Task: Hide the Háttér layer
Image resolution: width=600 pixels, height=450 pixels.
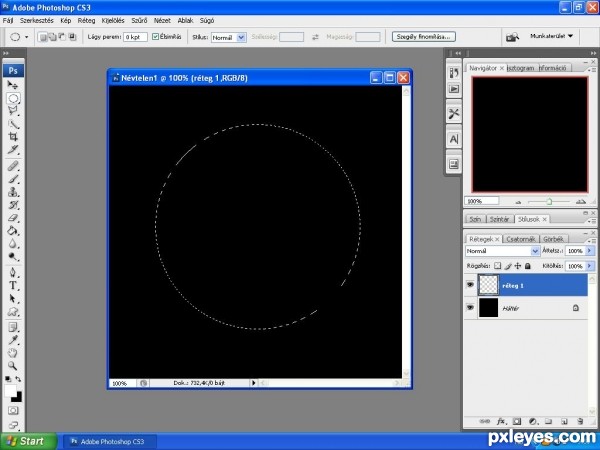Action: point(470,307)
